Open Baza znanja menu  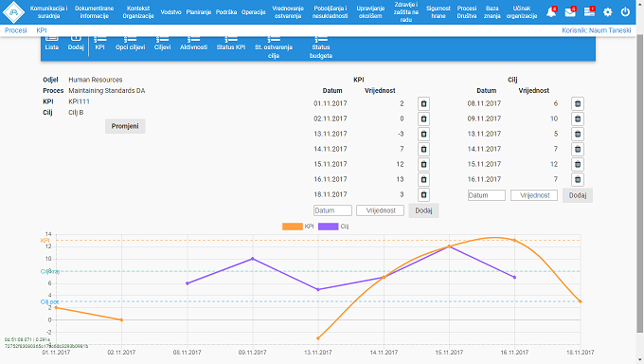coord(492,12)
